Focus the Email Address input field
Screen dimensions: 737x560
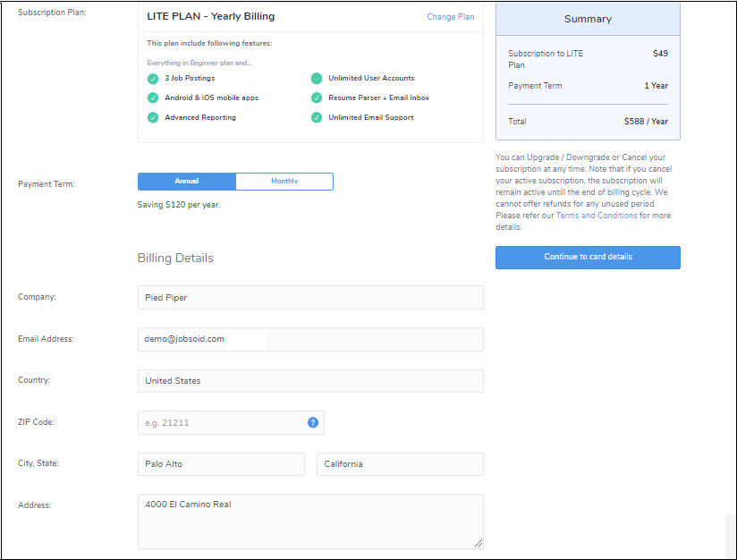point(310,340)
